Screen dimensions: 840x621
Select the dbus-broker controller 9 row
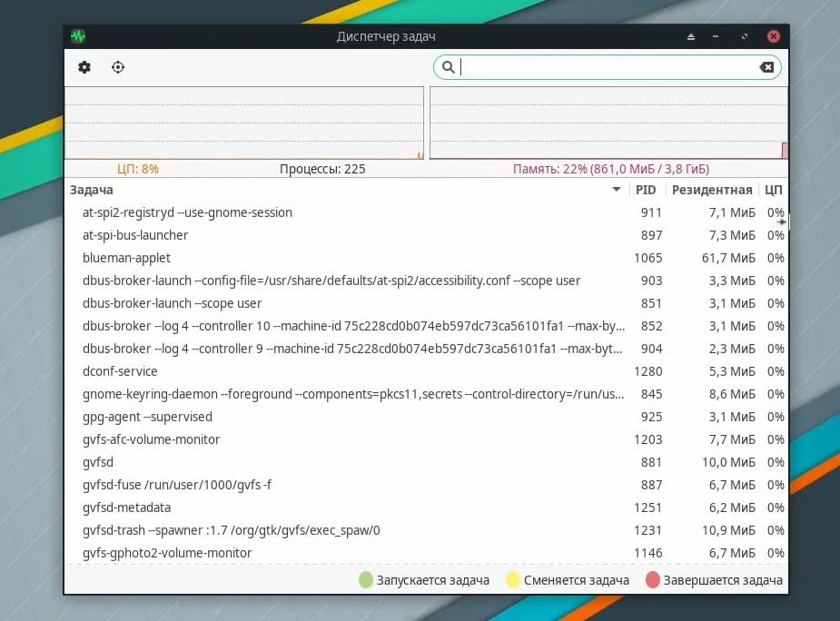(x=426, y=349)
